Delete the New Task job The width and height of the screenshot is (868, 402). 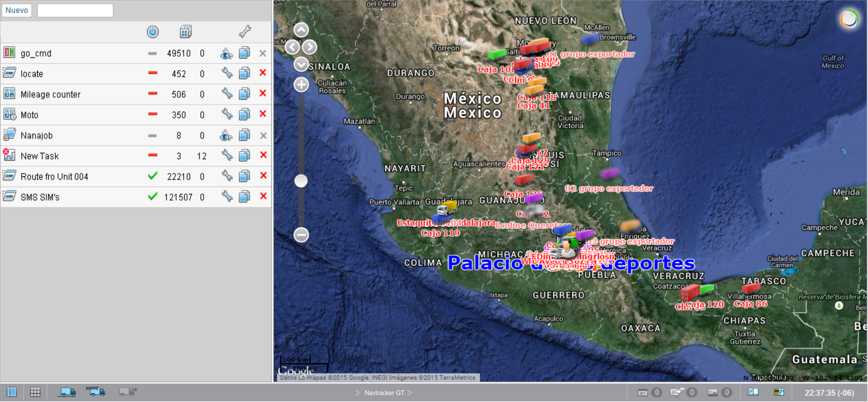coord(263,155)
